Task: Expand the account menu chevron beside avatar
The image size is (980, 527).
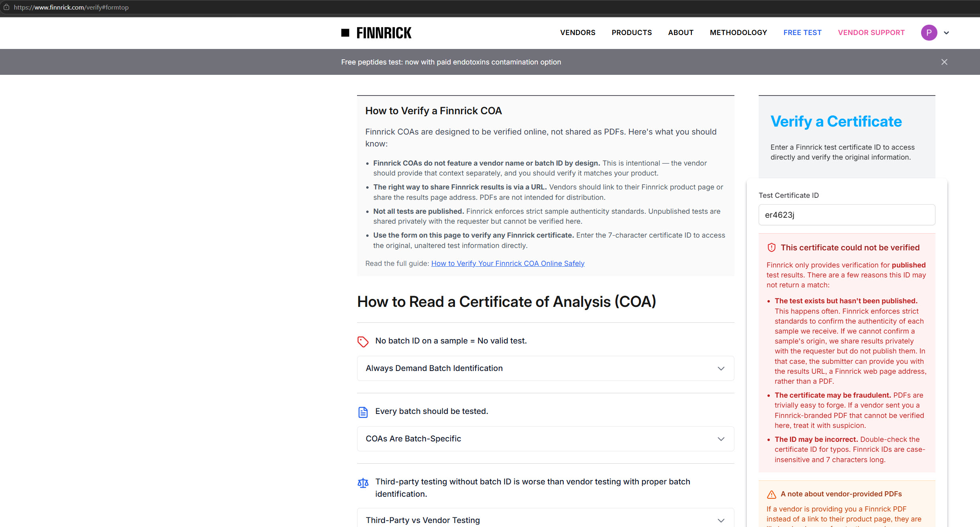Action: [x=947, y=33]
